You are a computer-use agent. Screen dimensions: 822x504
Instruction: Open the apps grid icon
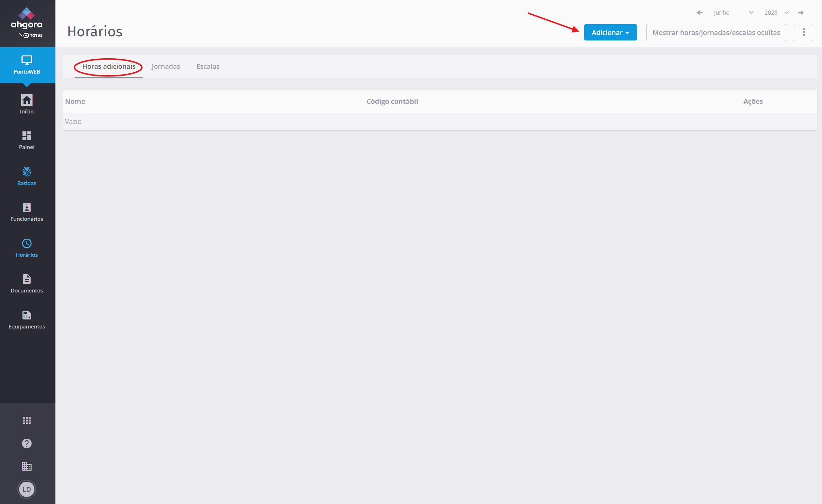(x=27, y=420)
